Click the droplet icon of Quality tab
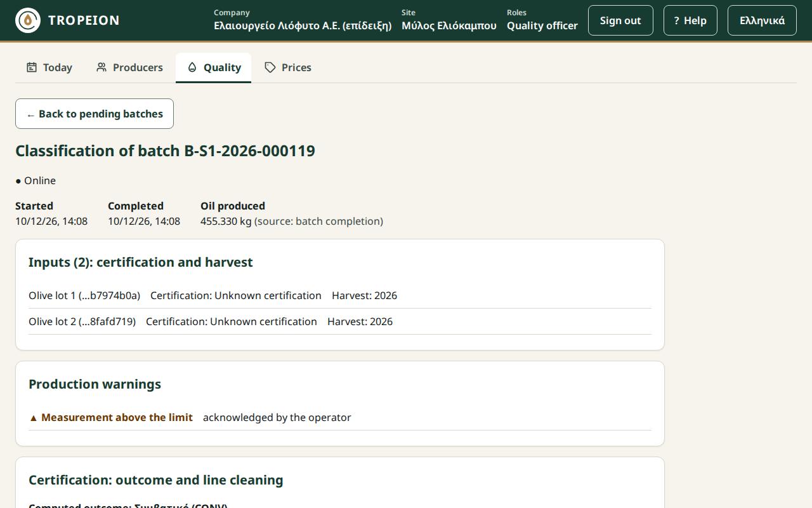Viewport: 812px width, 508px height. [192, 67]
